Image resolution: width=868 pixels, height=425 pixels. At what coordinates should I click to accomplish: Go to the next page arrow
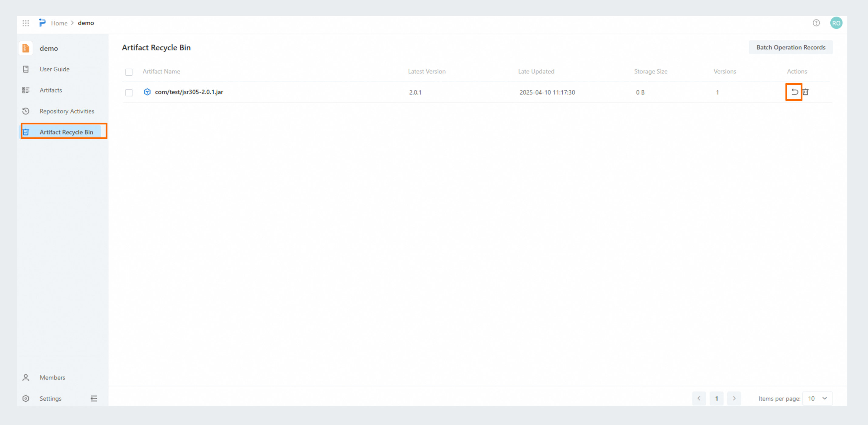[734, 398]
